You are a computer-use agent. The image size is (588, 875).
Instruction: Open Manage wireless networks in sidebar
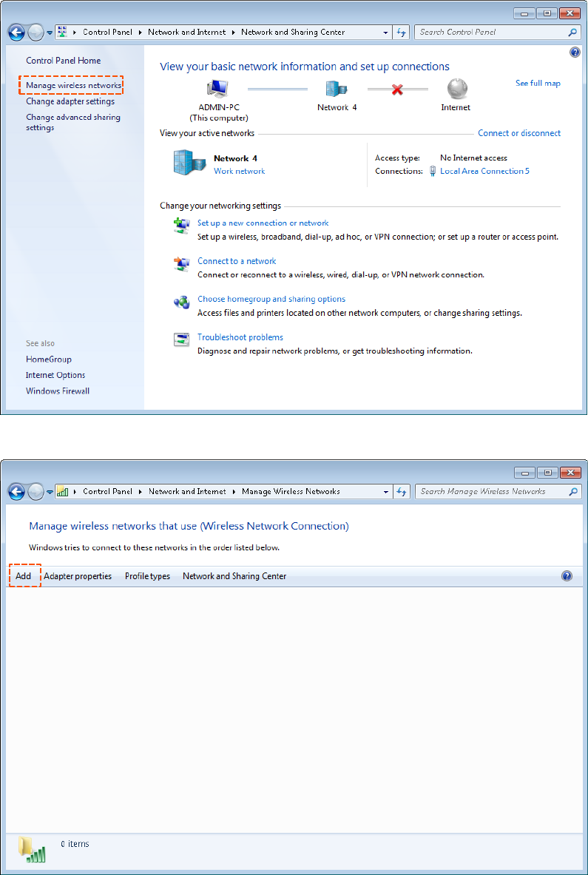(x=74, y=85)
